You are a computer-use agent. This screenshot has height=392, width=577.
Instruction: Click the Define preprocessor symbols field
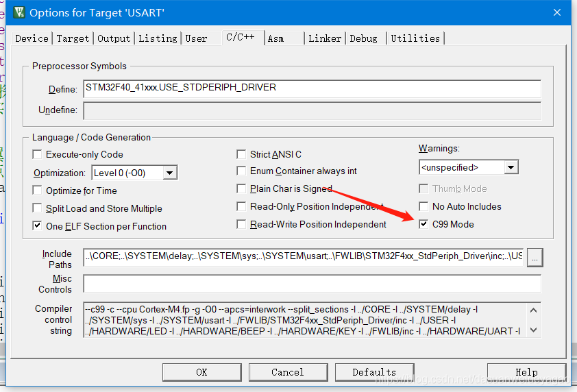(x=312, y=88)
